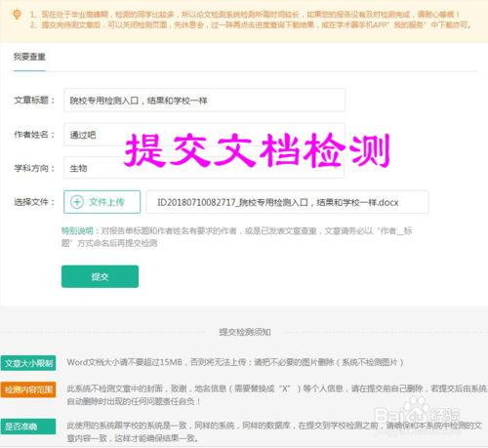488x448 pixels.
Task: Click the green 提交 button
Action: click(100, 276)
